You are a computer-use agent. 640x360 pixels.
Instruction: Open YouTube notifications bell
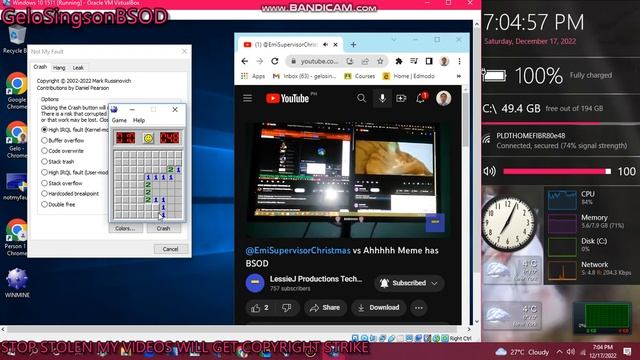[x=421, y=98]
